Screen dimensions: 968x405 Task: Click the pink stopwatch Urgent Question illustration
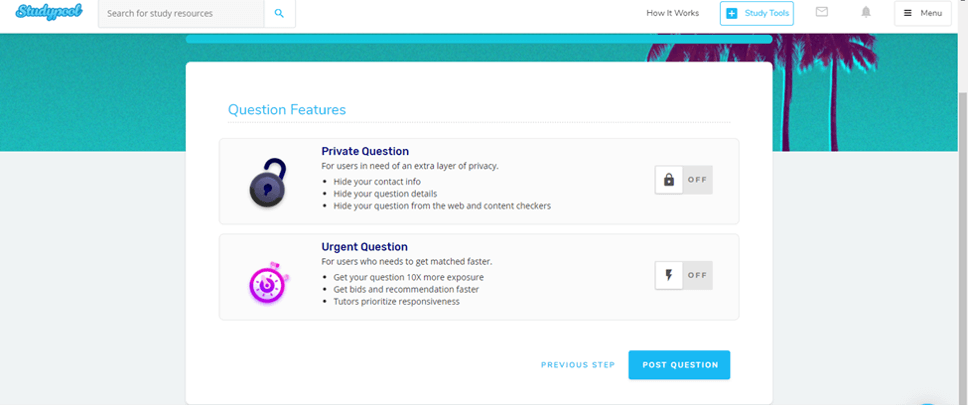tap(267, 285)
